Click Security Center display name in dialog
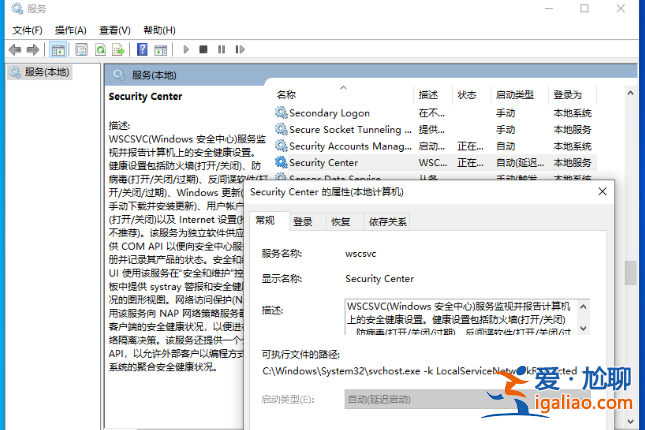This screenshot has height=430, width=645. click(379, 279)
